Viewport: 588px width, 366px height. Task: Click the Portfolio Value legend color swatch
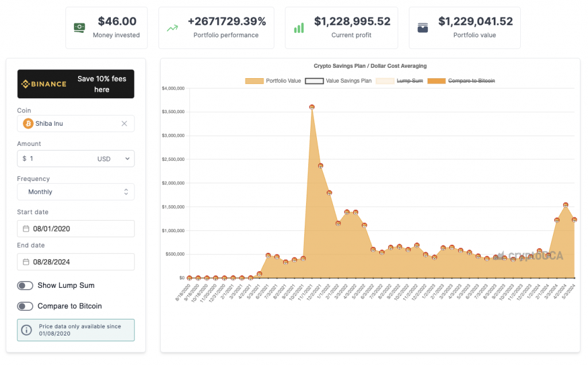coord(254,80)
